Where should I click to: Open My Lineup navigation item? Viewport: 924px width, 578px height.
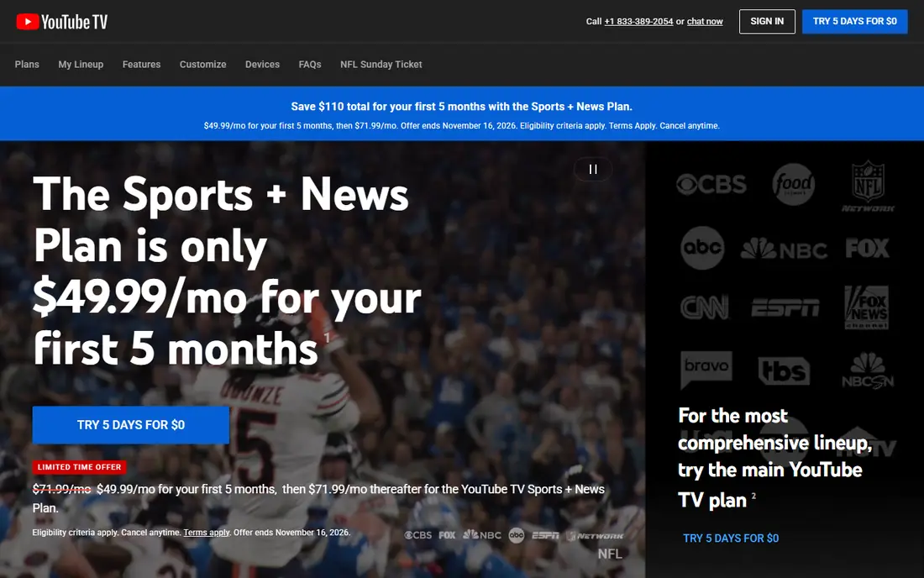81,64
